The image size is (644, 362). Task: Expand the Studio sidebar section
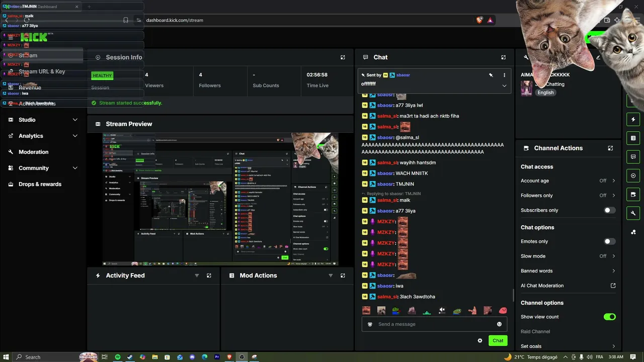[x=75, y=120]
